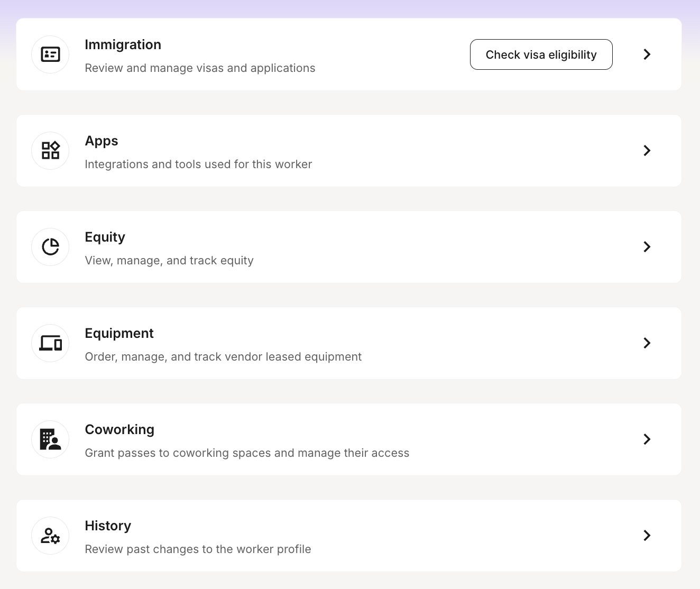
Task: Click the History user settings icon
Action: 51,536
